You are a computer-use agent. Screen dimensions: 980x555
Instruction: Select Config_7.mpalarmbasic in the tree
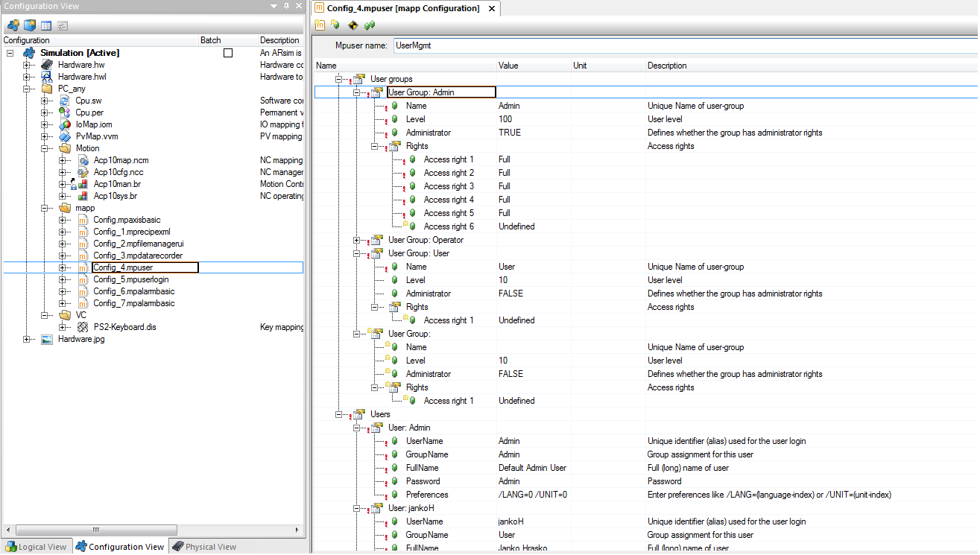click(x=134, y=303)
